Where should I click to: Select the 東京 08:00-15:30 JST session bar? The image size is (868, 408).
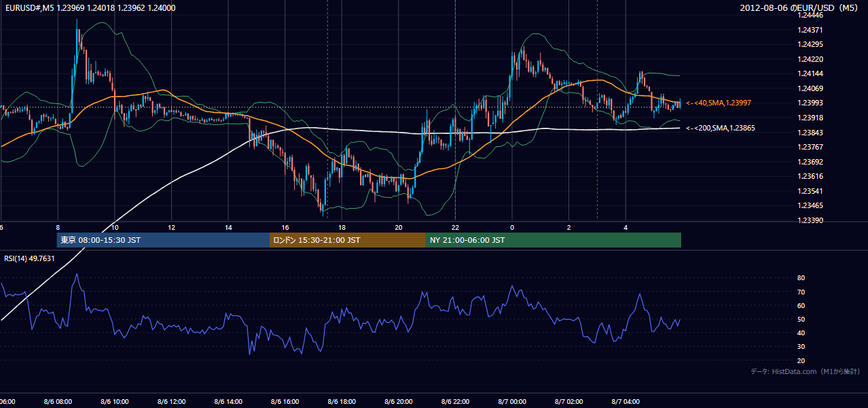163,240
